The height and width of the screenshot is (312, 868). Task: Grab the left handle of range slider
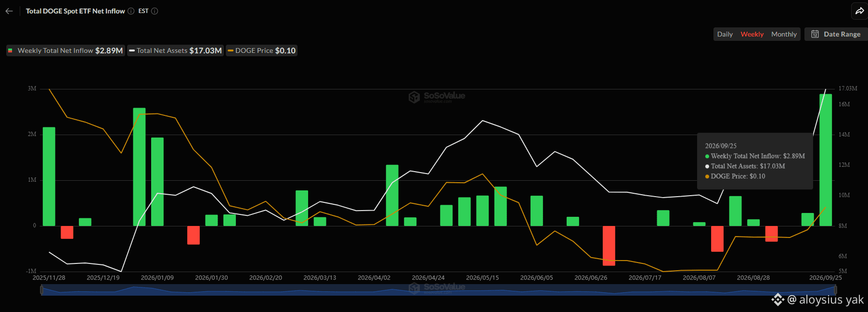click(x=41, y=289)
